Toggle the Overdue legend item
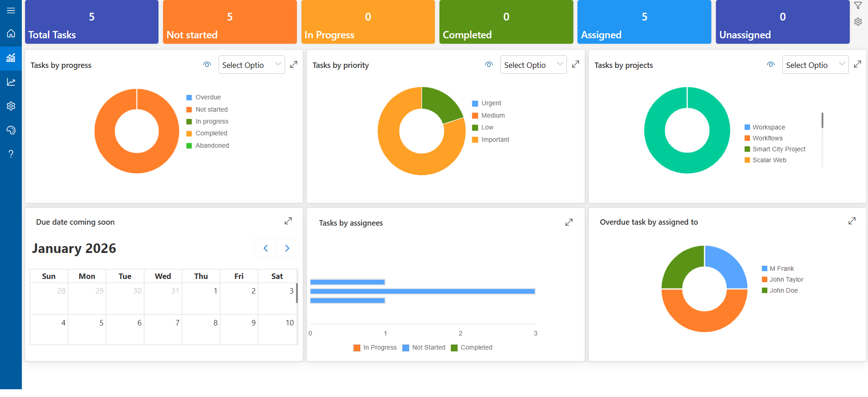The height and width of the screenshot is (397, 868). [x=204, y=97]
